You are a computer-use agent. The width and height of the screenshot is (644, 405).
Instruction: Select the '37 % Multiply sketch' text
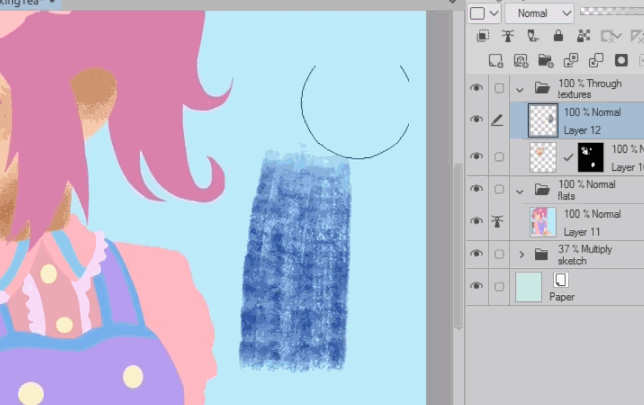coord(585,255)
